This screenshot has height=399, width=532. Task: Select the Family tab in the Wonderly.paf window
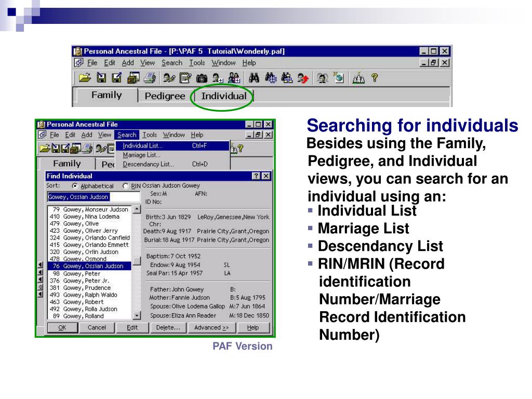point(106,95)
